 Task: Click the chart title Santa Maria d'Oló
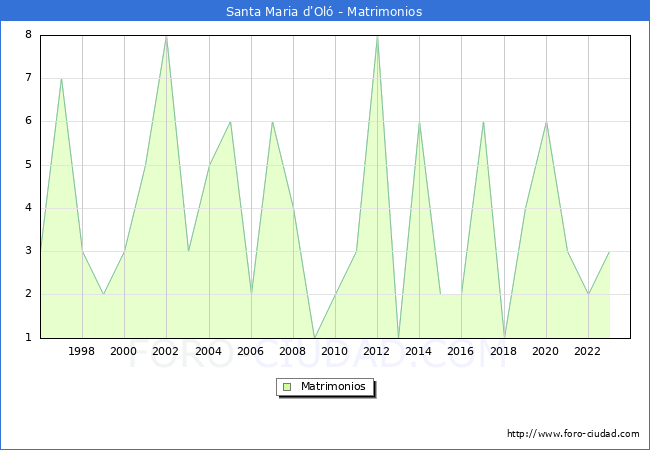pyautogui.click(x=324, y=12)
